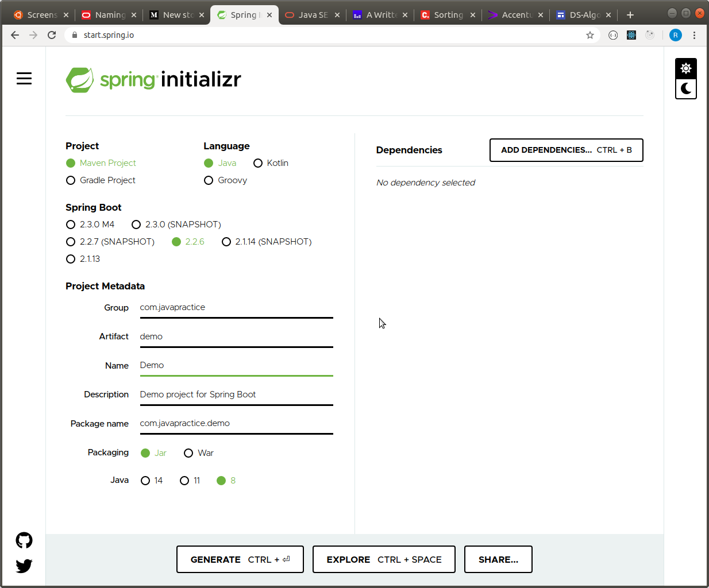
Task: Click the Spring Initializr leaf logo
Action: 80,80
